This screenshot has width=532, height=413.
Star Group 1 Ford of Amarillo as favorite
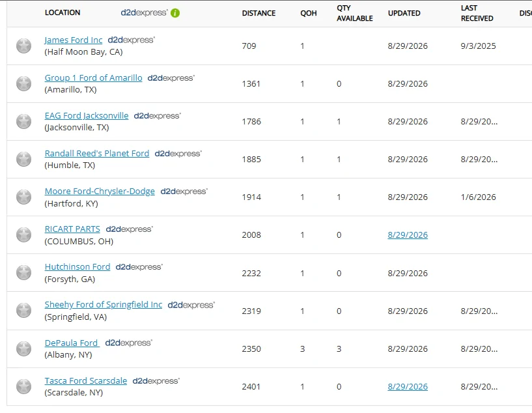(23, 83)
